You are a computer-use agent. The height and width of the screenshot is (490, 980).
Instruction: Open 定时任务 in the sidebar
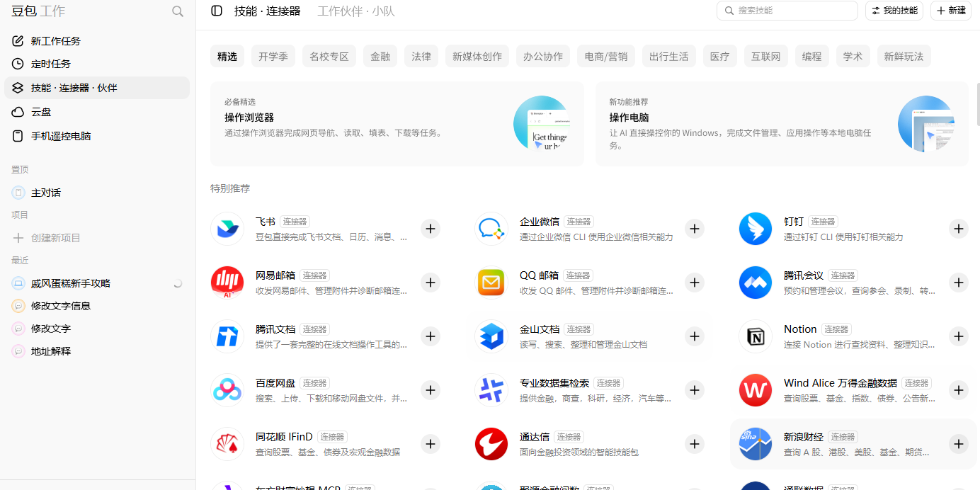click(97, 64)
